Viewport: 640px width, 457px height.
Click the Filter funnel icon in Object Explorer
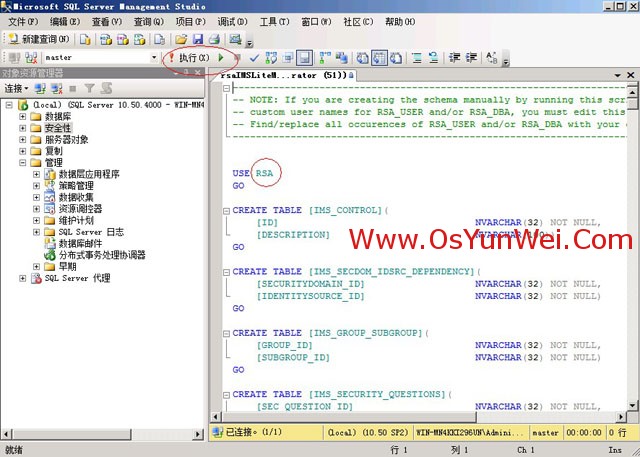(x=89, y=88)
